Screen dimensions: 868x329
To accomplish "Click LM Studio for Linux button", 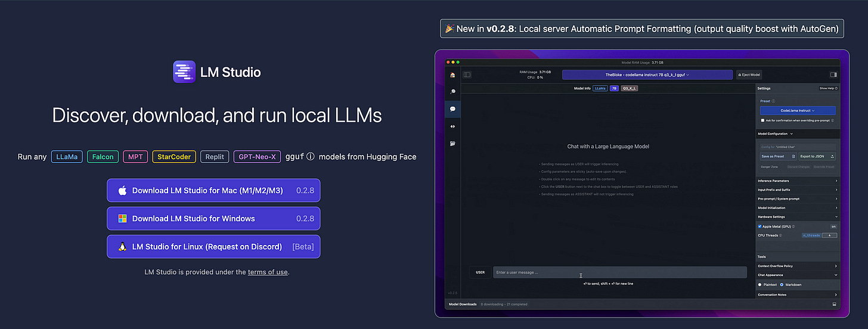I will coord(213,247).
